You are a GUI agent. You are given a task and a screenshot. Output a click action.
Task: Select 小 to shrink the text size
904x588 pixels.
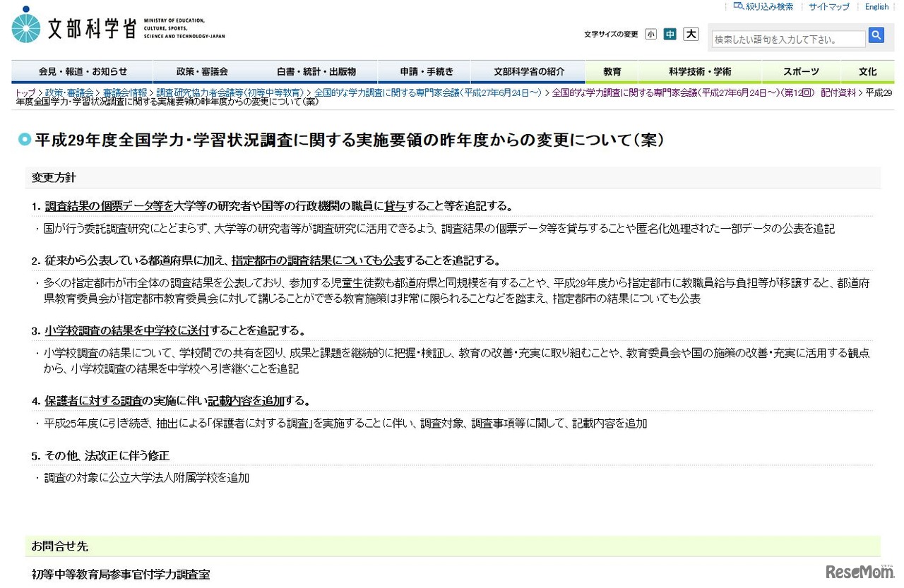[650, 34]
